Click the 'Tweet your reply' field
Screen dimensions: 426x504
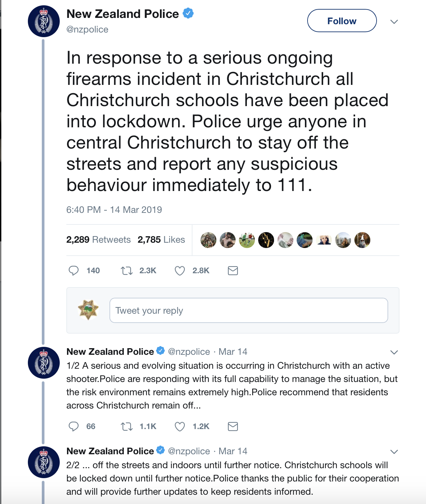pyautogui.click(x=248, y=310)
